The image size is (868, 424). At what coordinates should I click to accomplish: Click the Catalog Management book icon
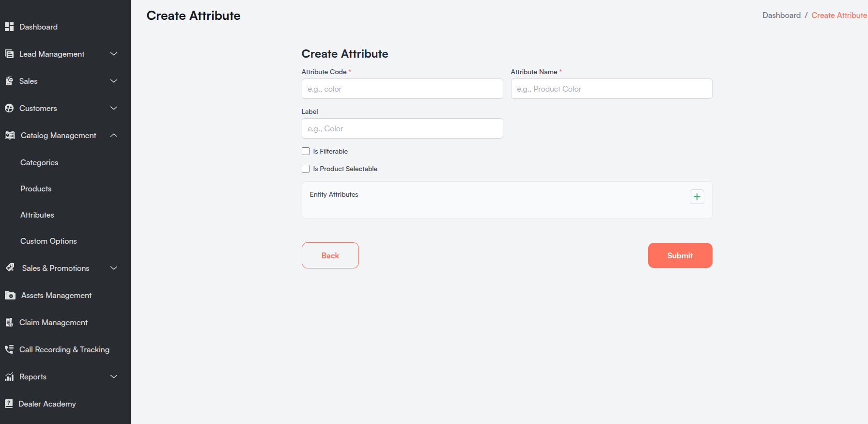pos(10,135)
